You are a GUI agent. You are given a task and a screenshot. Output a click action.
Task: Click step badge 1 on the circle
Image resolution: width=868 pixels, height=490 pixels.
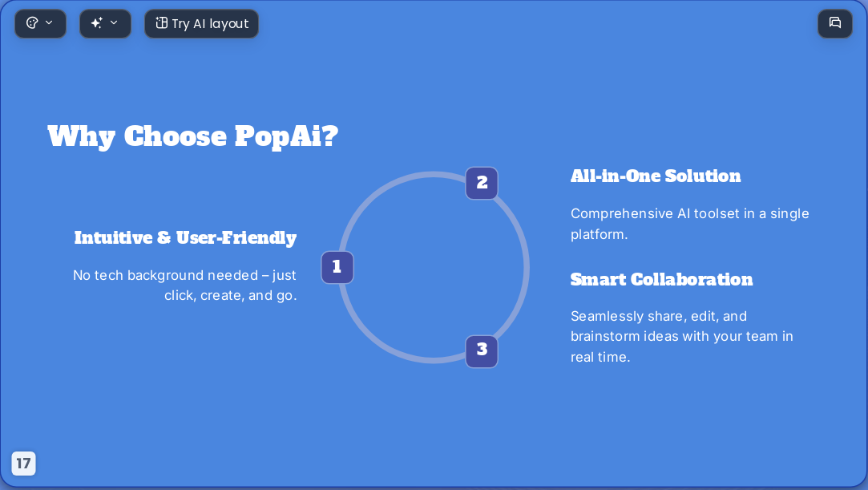click(337, 267)
